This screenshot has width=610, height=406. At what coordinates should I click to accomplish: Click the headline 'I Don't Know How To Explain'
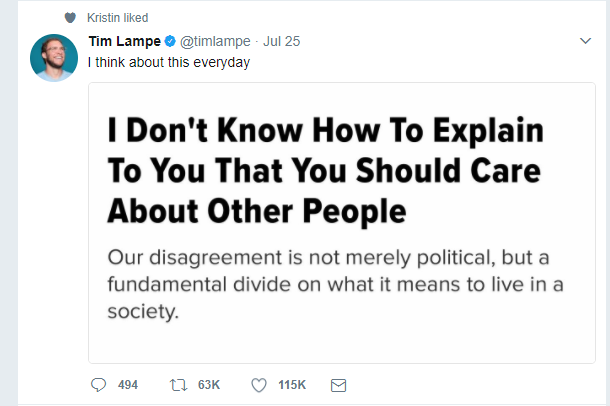click(325, 131)
